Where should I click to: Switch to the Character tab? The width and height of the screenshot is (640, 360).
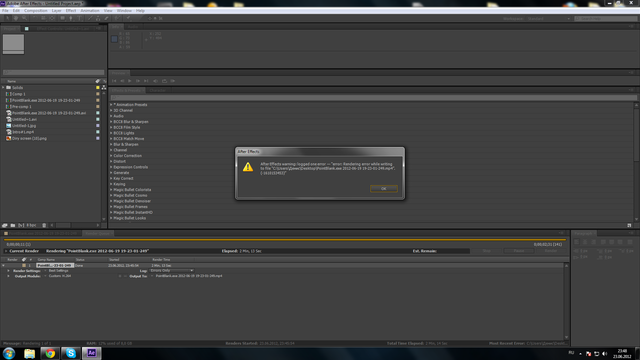click(x=157, y=90)
